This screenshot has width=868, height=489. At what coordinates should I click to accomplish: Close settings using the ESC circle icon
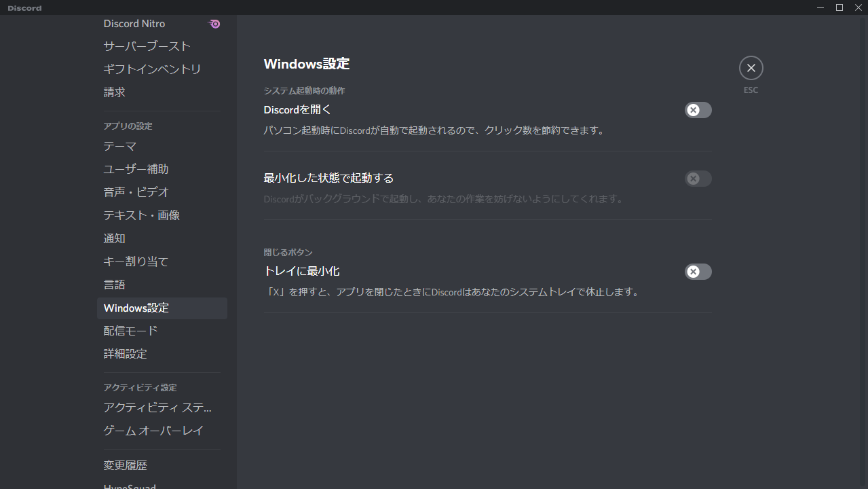751,68
